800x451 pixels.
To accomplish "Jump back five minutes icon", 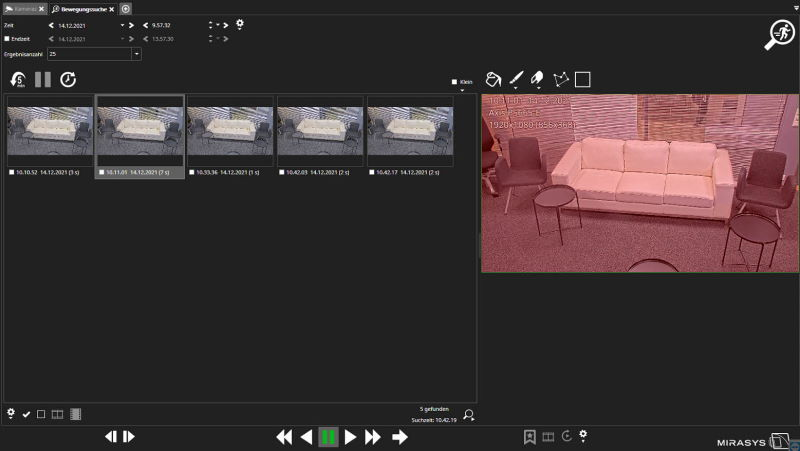I will tap(18, 79).
